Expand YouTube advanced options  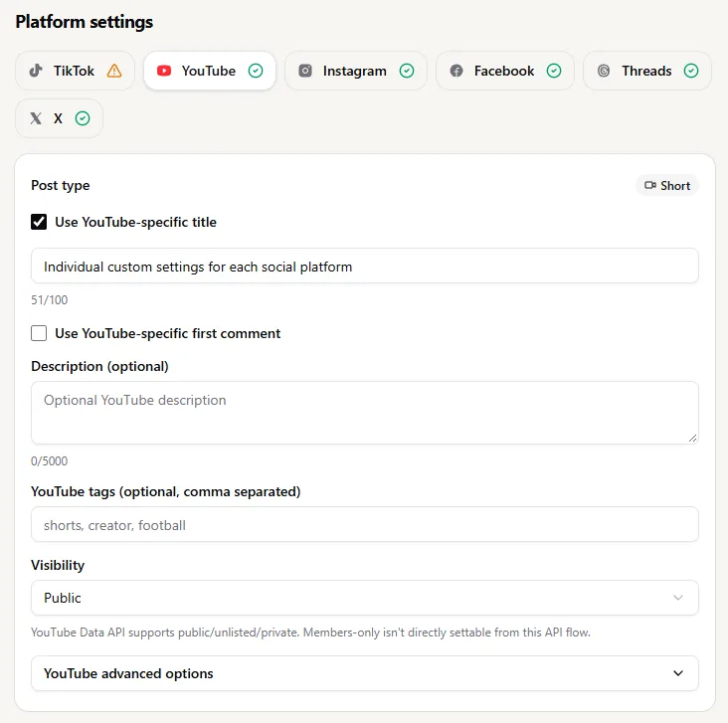pos(364,673)
